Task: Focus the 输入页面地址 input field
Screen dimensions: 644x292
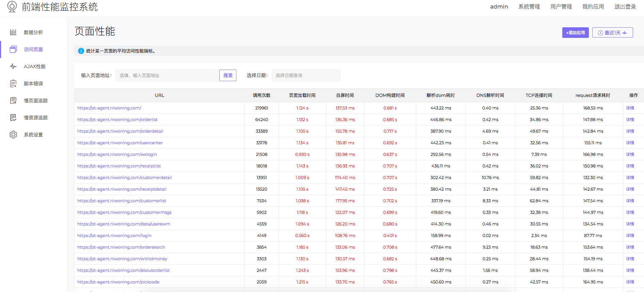Action: [x=167, y=75]
